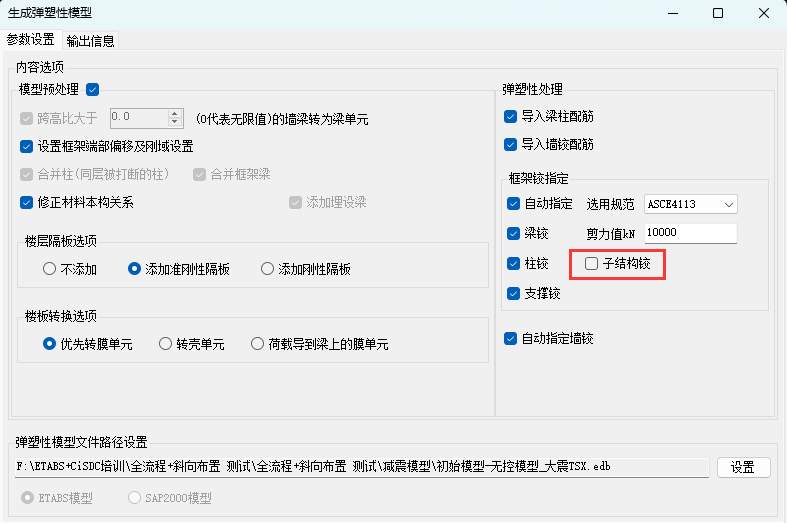Open the 参数设置 tab
787x523 pixels.
(30, 40)
